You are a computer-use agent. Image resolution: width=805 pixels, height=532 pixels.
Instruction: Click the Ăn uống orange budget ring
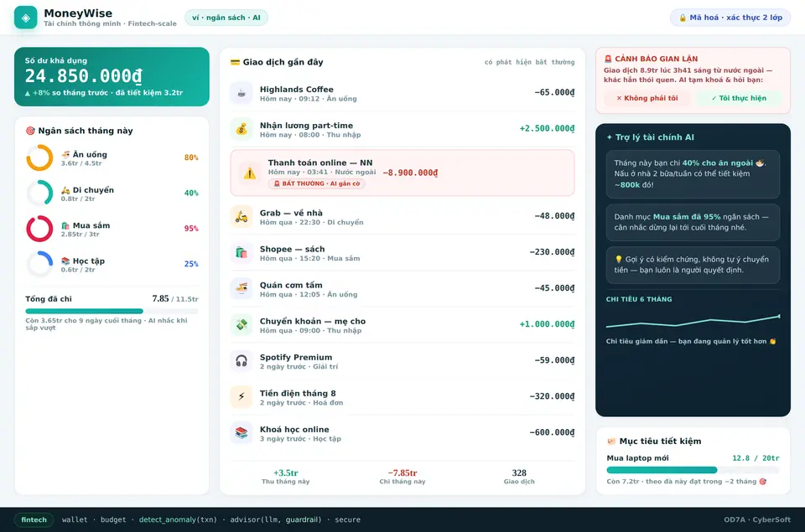pos(39,158)
